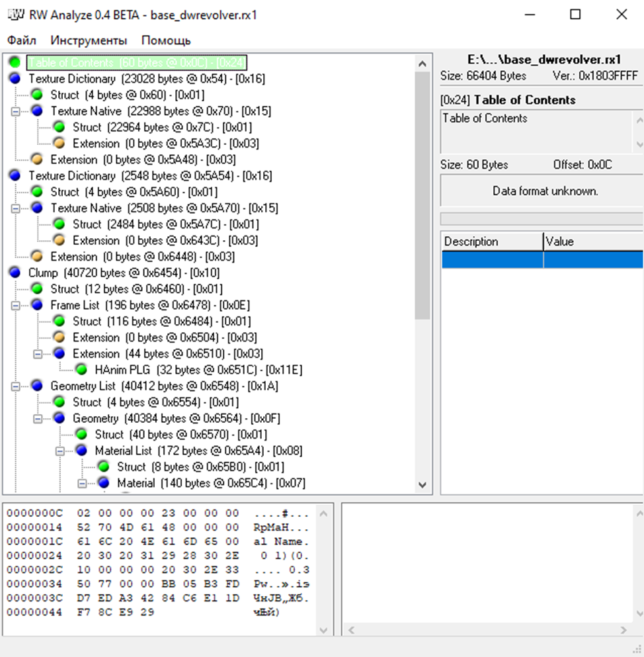Click green icon of Struct at 0x6554
Screen dimensions: 644x657
coord(60,402)
